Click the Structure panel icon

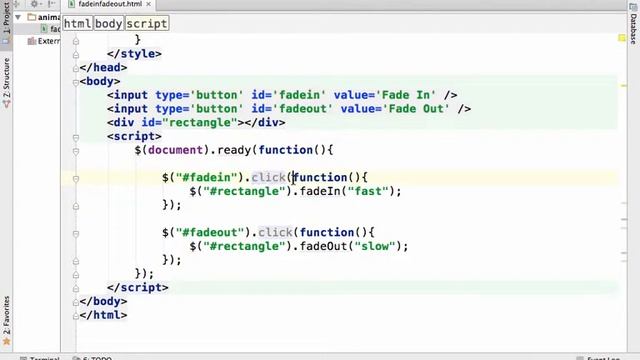[6, 104]
